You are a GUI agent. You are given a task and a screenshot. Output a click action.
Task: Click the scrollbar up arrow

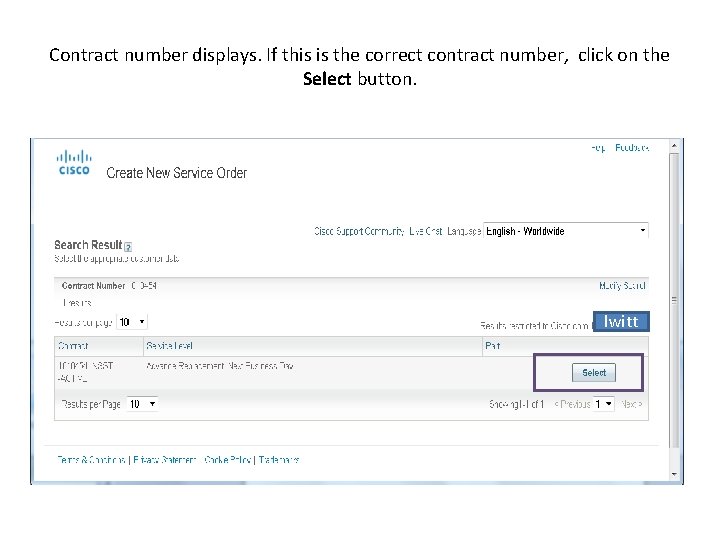pos(674,146)
